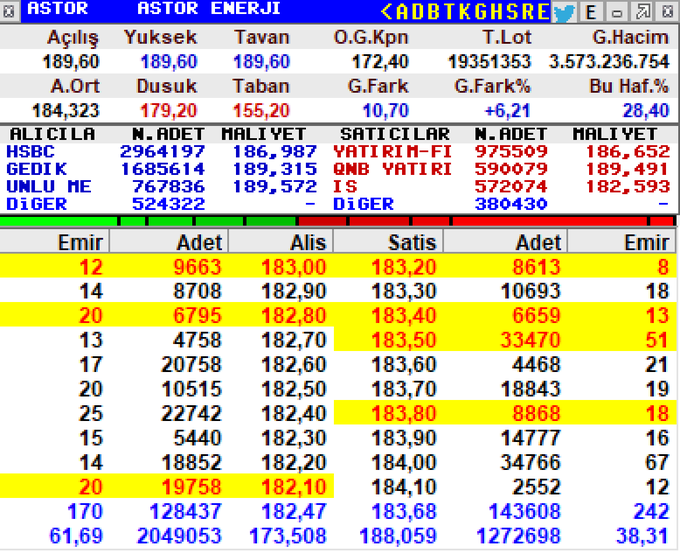Image resolution: width=680 pixels, height=551 pixels.
Task: Click the best bid price 183,00
Action: tap(294, 267)
